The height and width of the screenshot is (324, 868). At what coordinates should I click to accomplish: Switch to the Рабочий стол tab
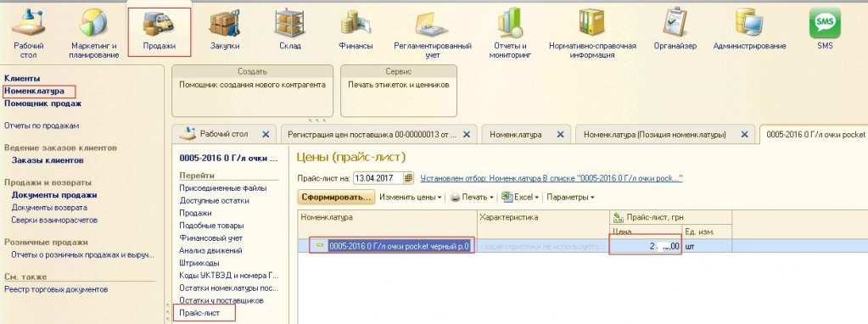pyautogui.click(x=224, y=134)
